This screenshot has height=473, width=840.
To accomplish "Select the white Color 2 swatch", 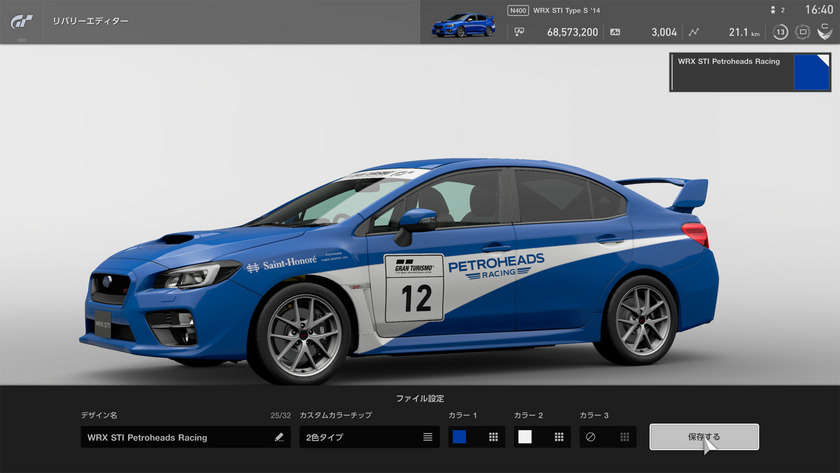I will click(525, 437).
